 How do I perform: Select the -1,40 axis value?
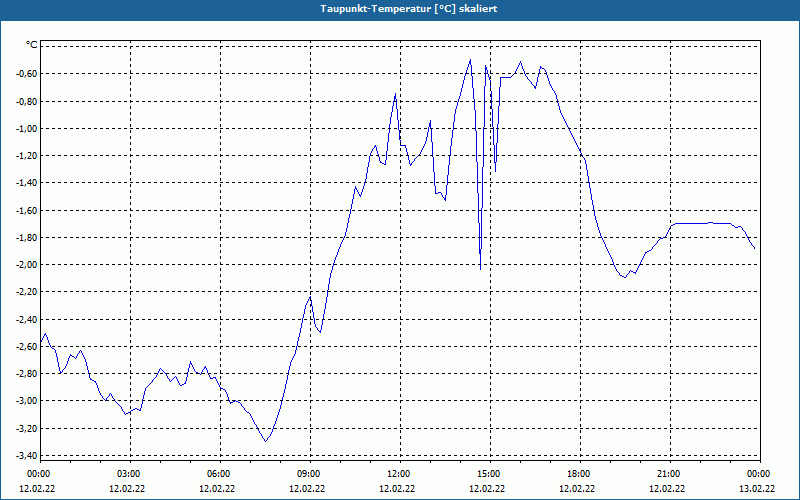[x=27, y=183]
